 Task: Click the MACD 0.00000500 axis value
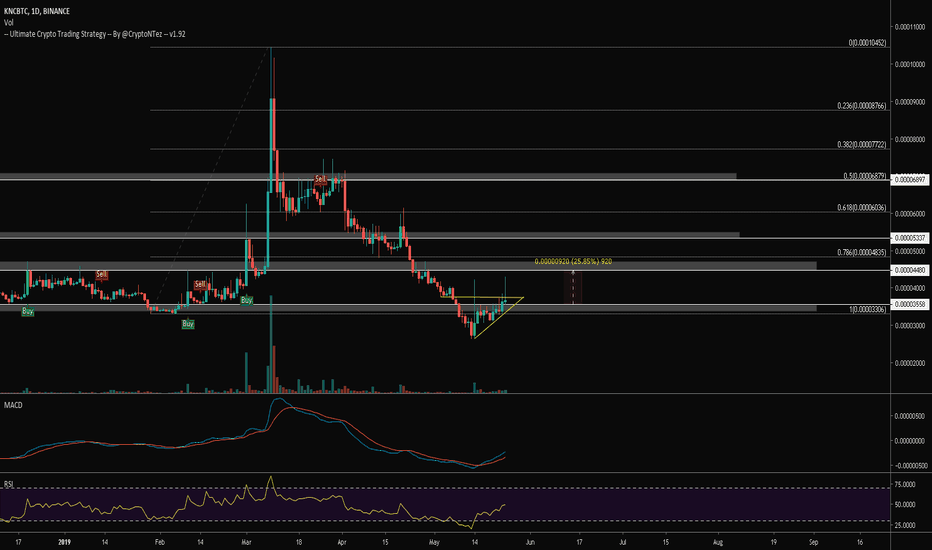click(x=910, y=416)
